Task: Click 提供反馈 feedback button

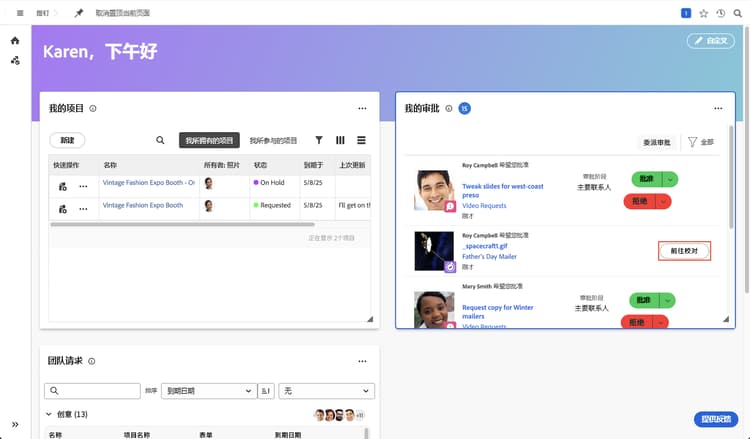Action: tap(716, 419)
